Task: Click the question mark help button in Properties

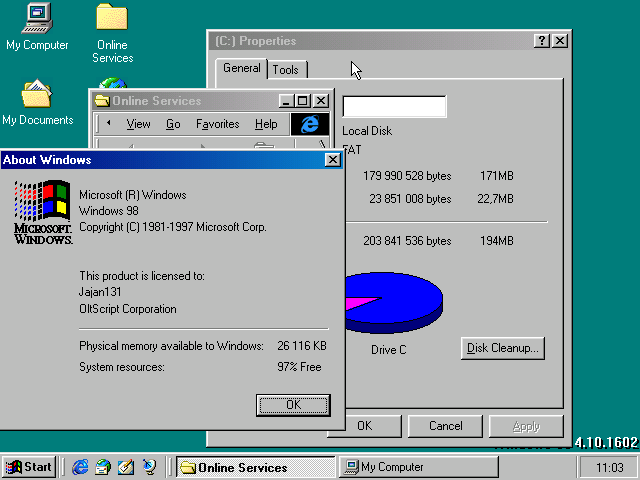Action: [541, 41]
